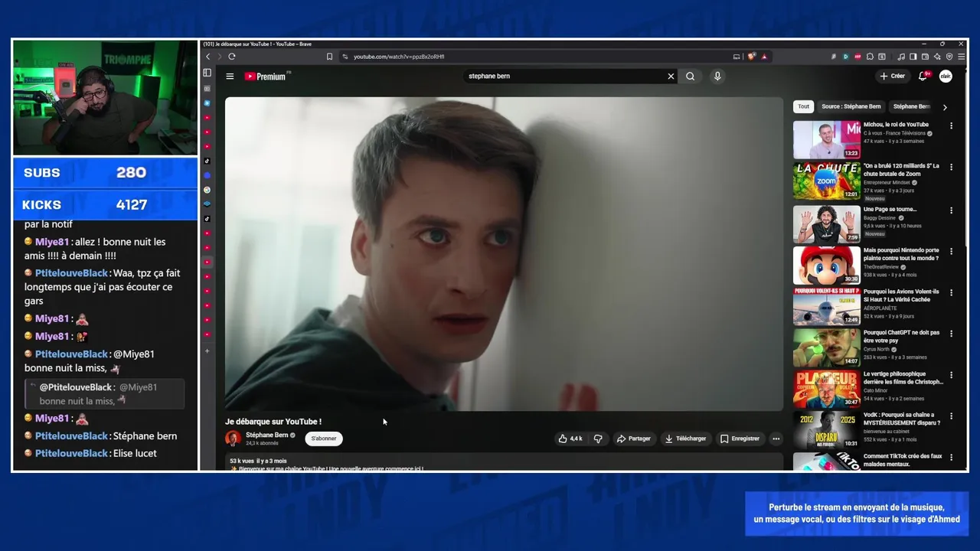Open options for 'Une Page se tourne...'
This screenshot has width=980, height=551.
[x=952, y=210]
